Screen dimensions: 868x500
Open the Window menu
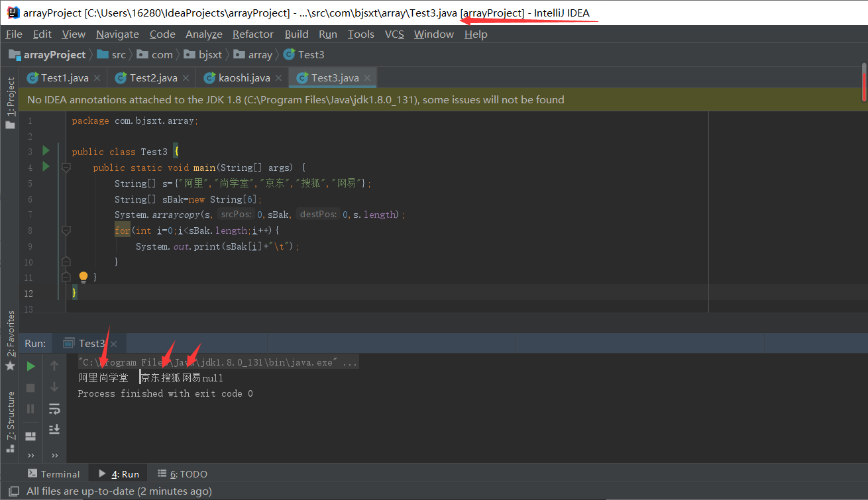click(434, 34)
